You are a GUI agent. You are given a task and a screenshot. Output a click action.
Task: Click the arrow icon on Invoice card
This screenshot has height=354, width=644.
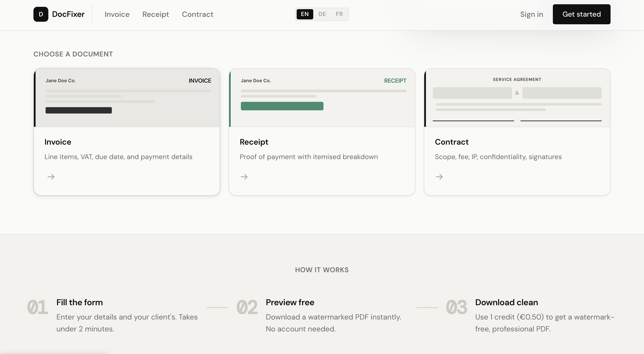51,177
